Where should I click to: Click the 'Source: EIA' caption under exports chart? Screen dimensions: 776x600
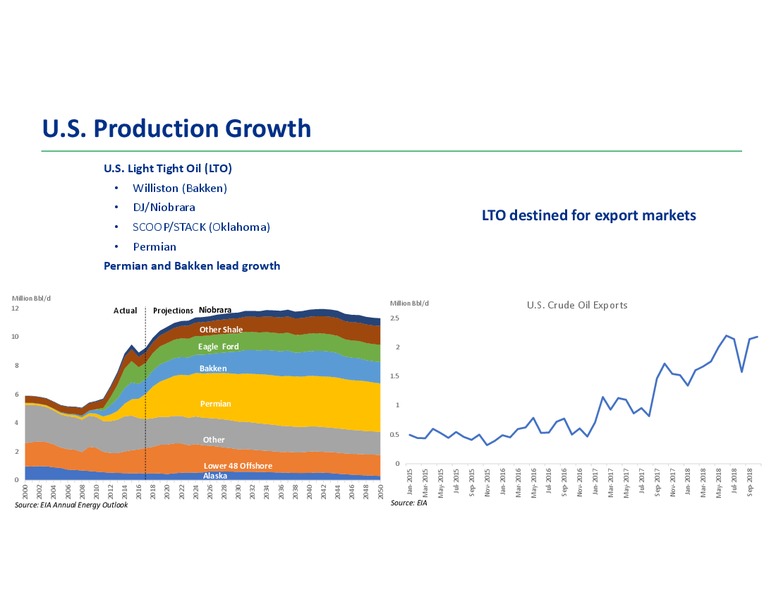[409, 503]
